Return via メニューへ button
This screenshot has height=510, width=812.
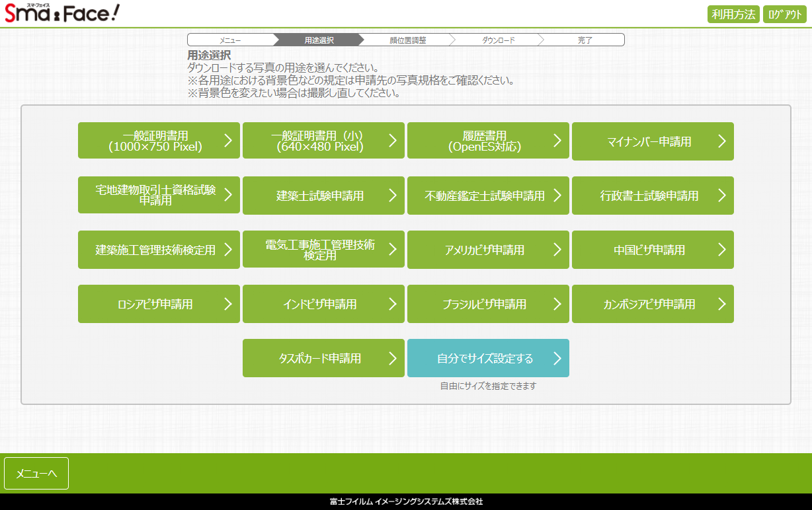(x=36, y=473)
